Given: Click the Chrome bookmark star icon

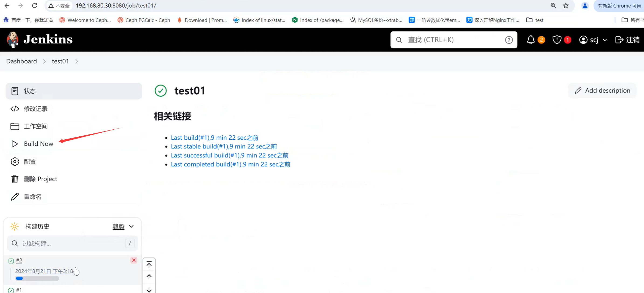Looking at the screenshot, I should pyautogui.click(x=566, y=6).
